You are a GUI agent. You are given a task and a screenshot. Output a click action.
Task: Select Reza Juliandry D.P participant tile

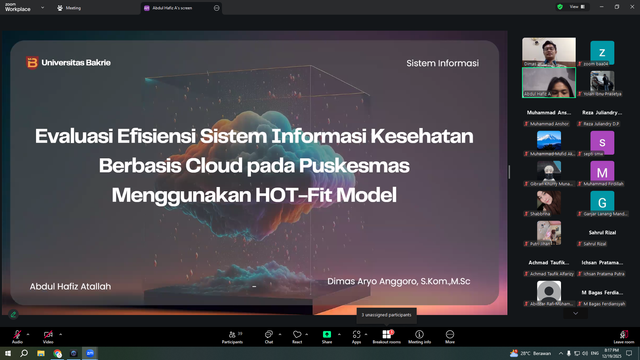[x=602, y=117]
